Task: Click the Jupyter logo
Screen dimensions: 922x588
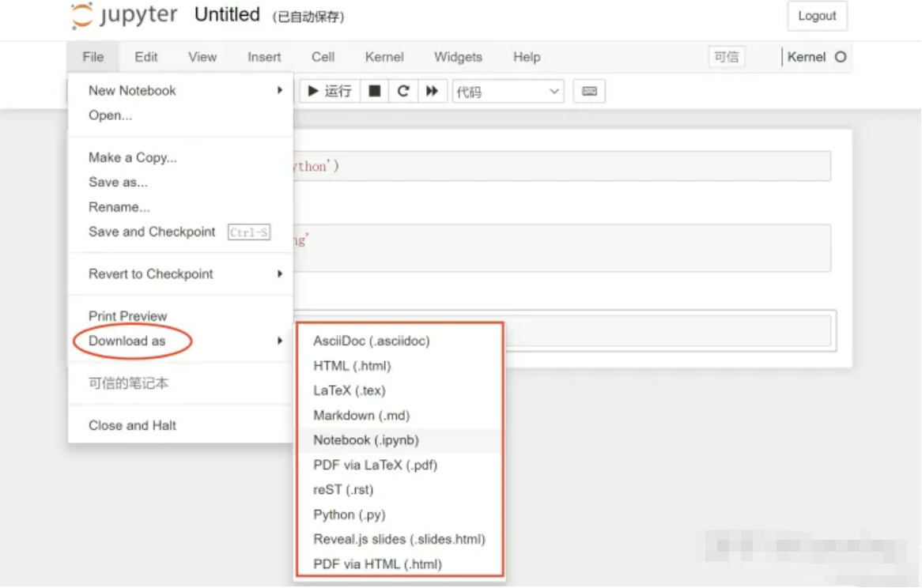Action: coord(124,15)
